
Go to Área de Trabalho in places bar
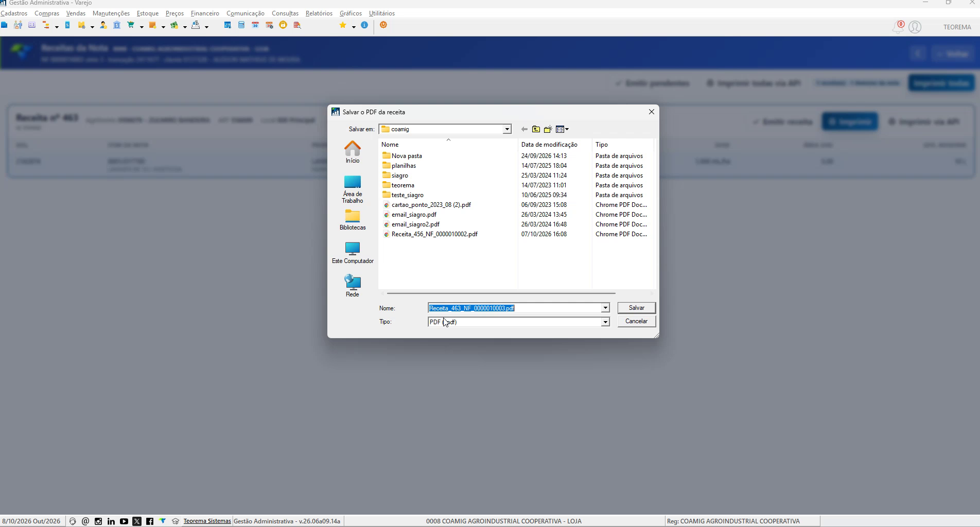[x=353, y=189]
